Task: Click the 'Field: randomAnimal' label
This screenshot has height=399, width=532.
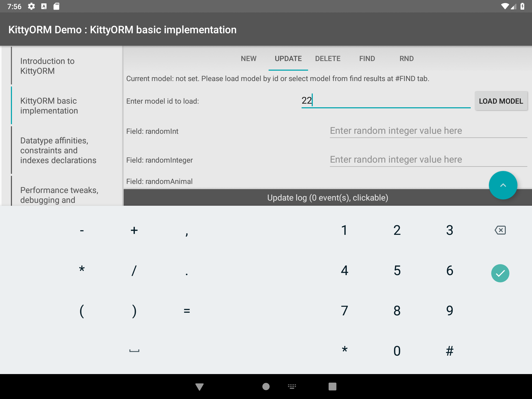Action: [x=159, y=181]
